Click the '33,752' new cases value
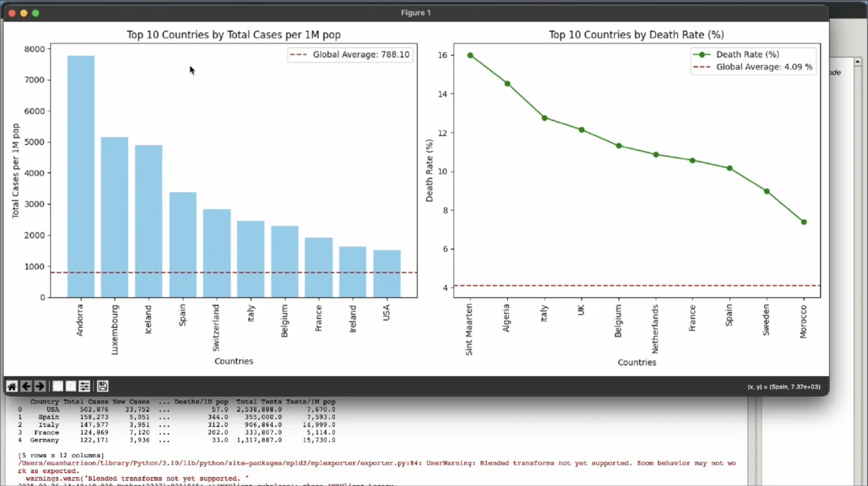The height and width of the screenshot is (486, 868). coord(137,410)
